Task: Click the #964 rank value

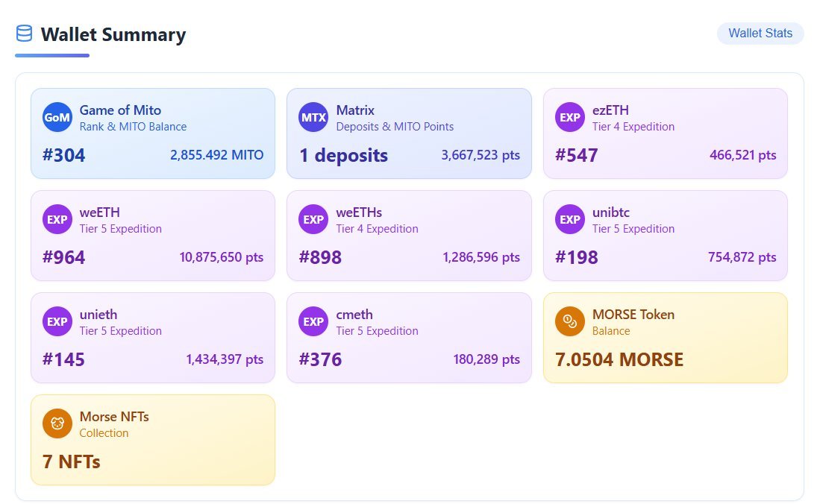Action: [x=64, y=257]
